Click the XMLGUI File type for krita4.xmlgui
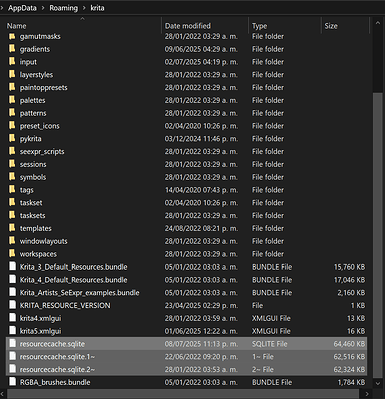This screenshot has height=399, width=385. point(271,318)
